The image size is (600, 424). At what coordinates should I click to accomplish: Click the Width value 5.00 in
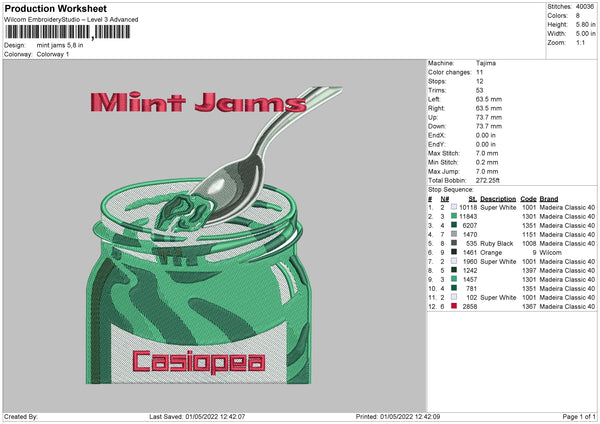585,34
